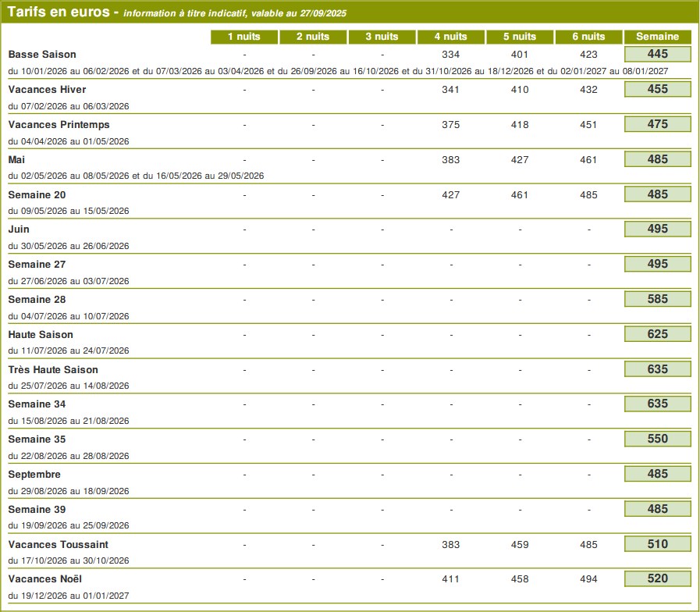
Task: Choose the 520 Vacances Noël weekly price
Action: pyautogui.click(x=657, y=578)
